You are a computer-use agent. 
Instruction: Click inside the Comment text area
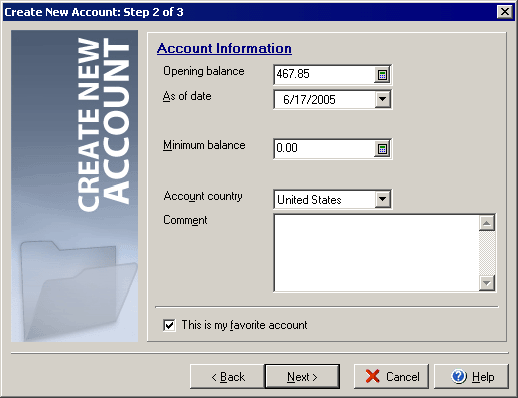[376, 253]
